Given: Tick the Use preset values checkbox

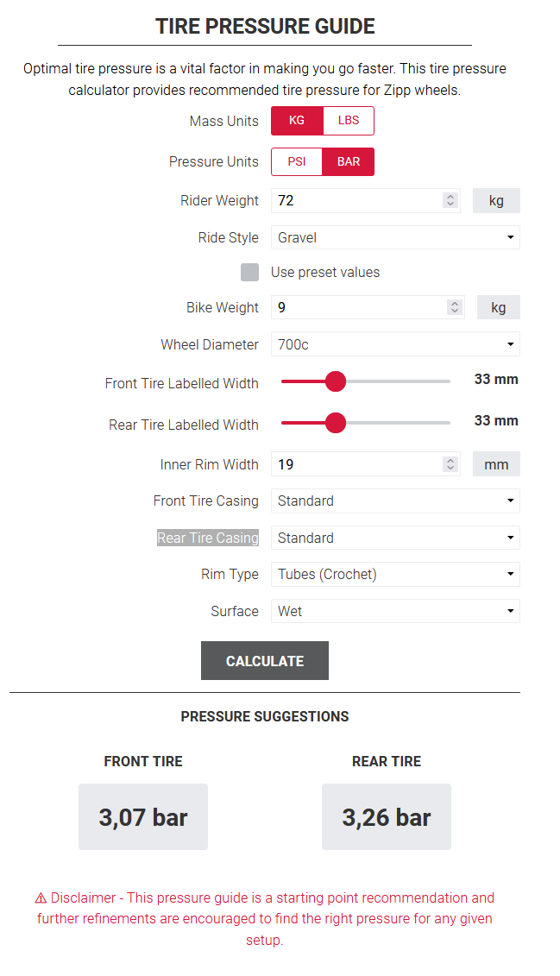Looking at the screenshot, I should [249, 273].
